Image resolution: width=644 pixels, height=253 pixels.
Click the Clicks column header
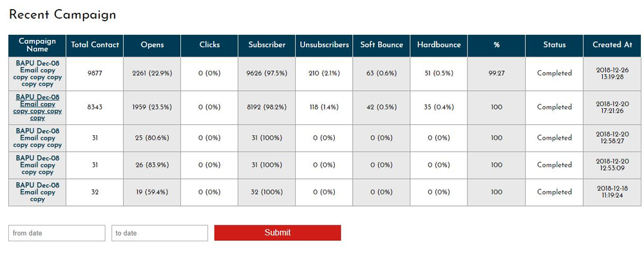pyautogui.click(x=209, y=45)
